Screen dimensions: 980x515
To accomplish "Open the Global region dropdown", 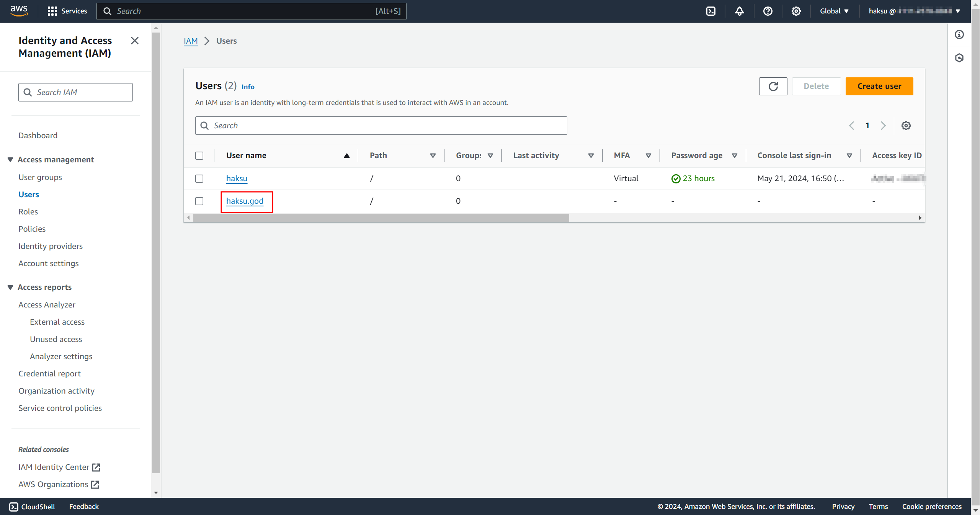I will tap(834, 11).
